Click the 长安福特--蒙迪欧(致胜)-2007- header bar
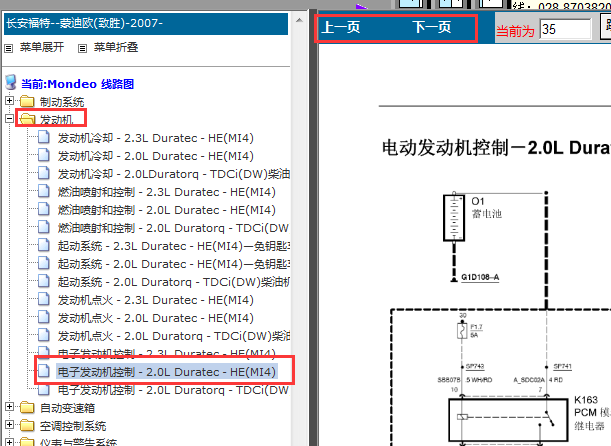The height and width of the screenshot is (446, 611). click(146, 24)
